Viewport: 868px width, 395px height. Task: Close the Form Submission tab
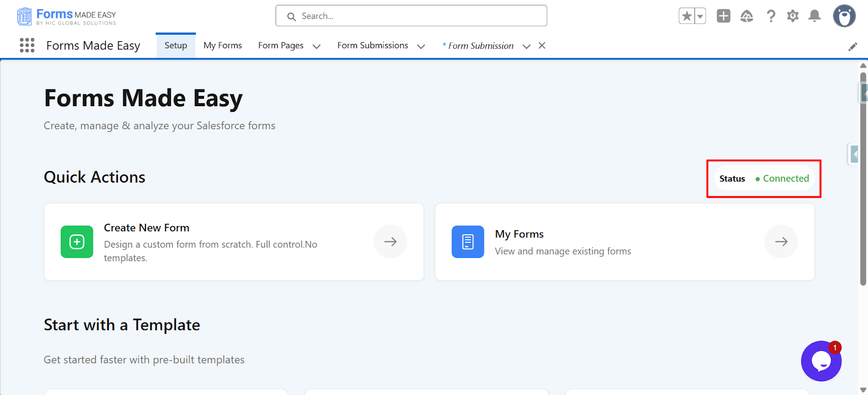[x=542, y=46]
